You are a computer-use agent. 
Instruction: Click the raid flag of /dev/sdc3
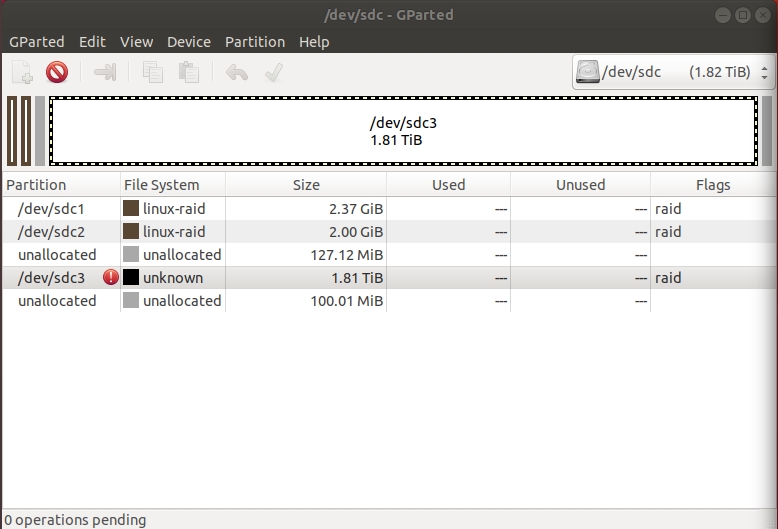pyautogui.click(x=668, y=278)
